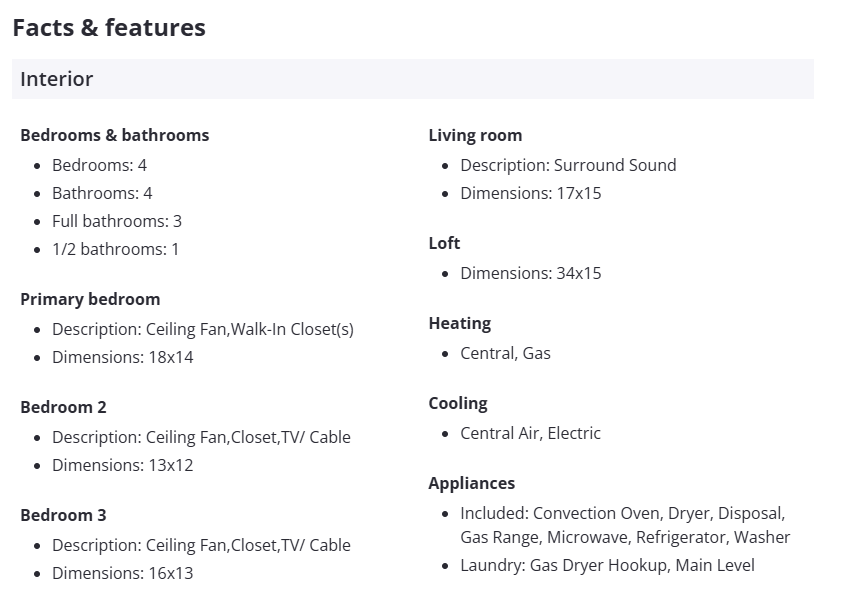Image resolution: width=855 pixels, height=595 pixels.
Task: Click the Loft subheading
Action: (444, 243)
